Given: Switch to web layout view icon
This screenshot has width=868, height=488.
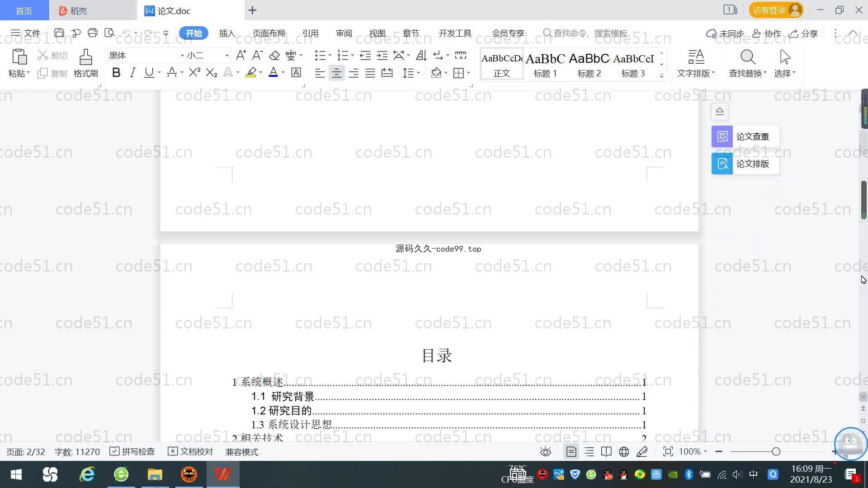Looking at the screenshot, I should pyautogui.click(x=624, y=451).
